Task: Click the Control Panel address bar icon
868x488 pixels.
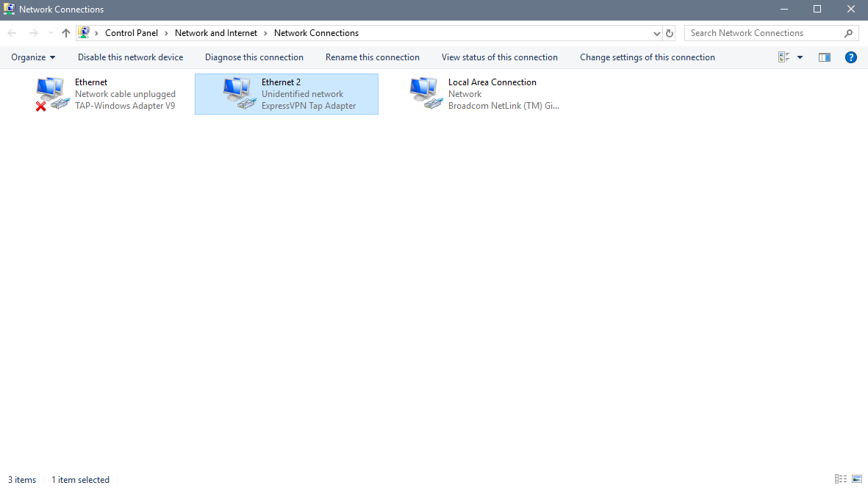Action: [x=84, y=32]
